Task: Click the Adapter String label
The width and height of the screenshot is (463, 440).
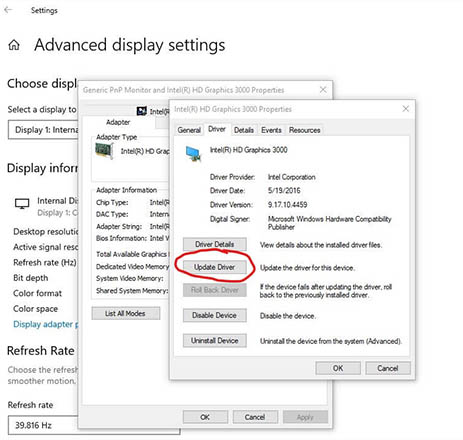Action: tap(119, 226)
